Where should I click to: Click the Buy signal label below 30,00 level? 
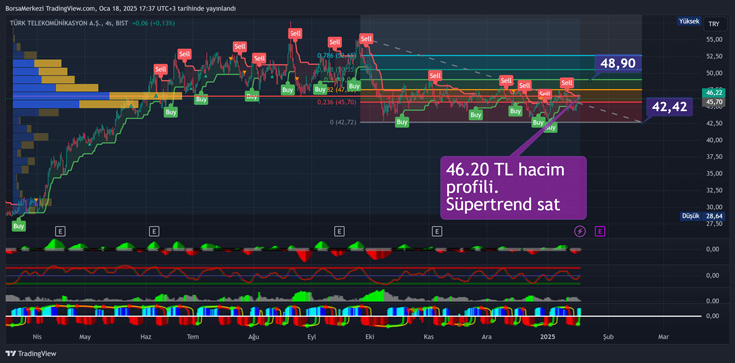[x=19, y=226]
